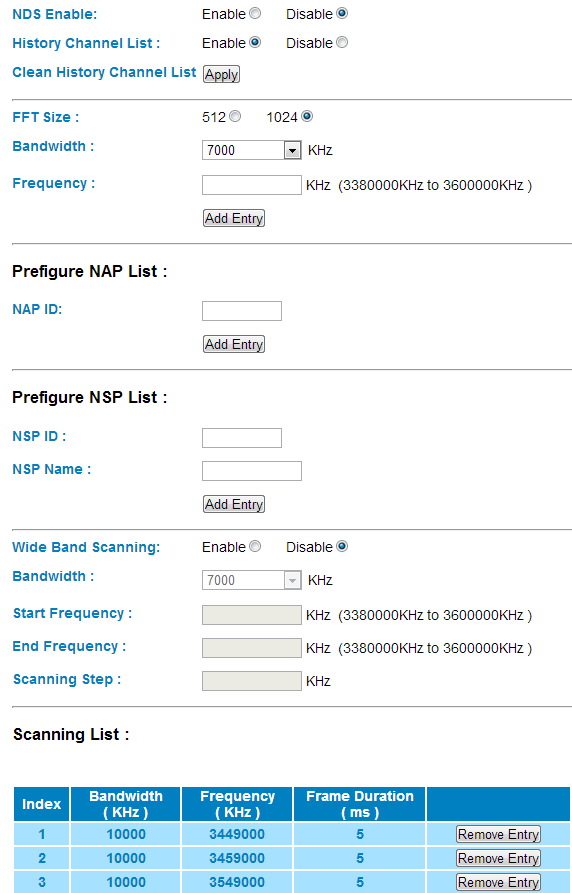Click Add Entry under NAP ID
This screenshot has width=572, height=893.
[234, 344]
